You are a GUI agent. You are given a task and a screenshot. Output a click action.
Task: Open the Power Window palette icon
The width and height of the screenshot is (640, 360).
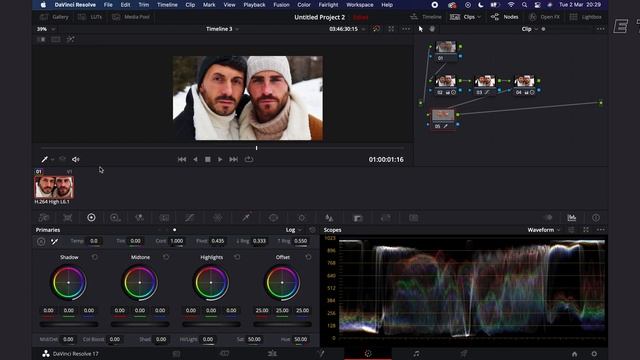click(x=273, y=218)
